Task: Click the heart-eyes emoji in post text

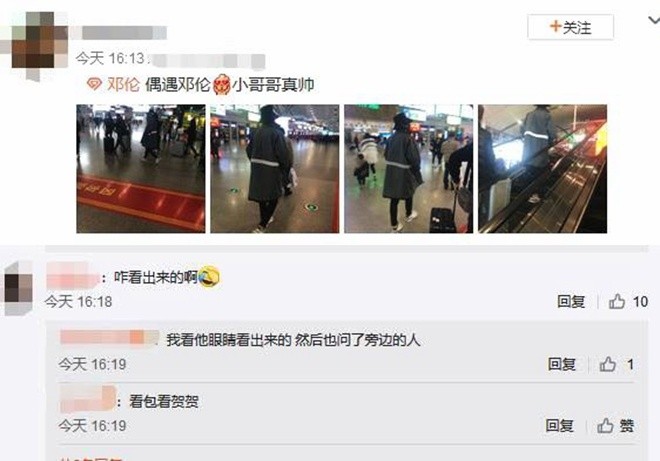Action: pyautogui.click(x=221, y=85)
